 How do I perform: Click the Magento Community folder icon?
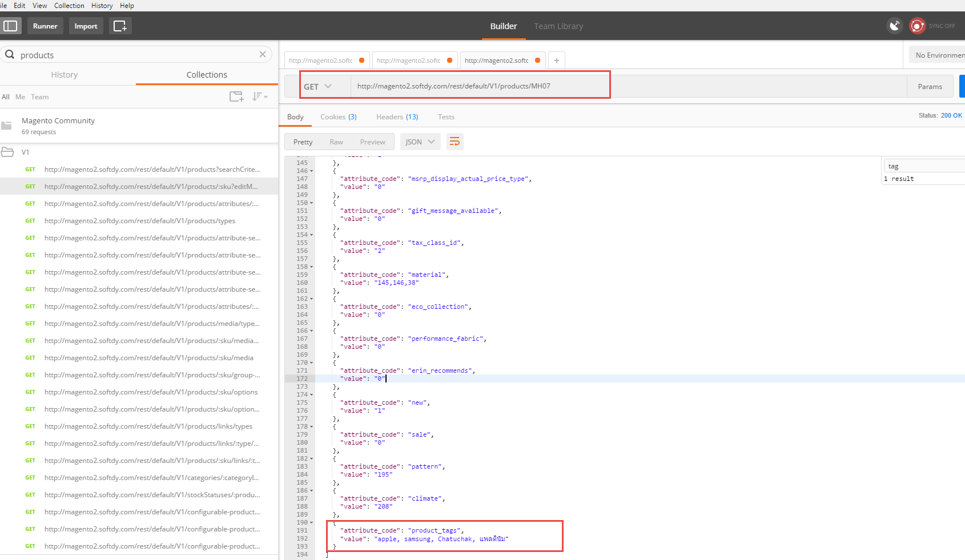tap(7, 126)
